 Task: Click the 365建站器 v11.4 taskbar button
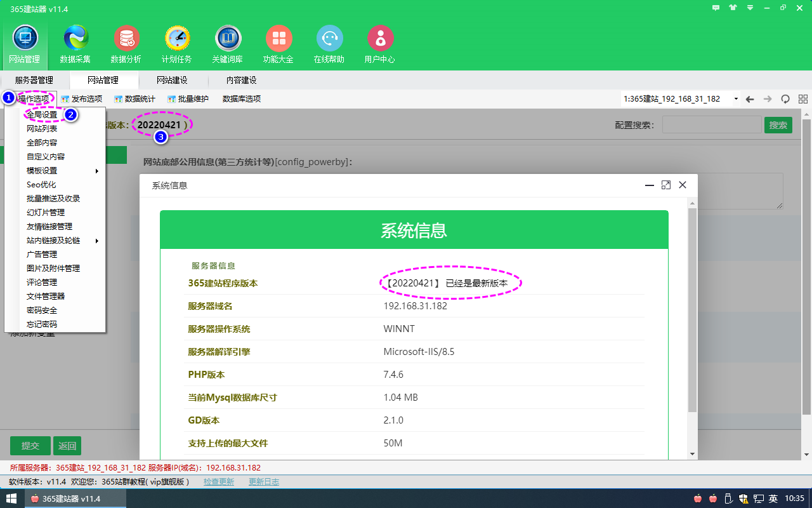pos(75,498)
